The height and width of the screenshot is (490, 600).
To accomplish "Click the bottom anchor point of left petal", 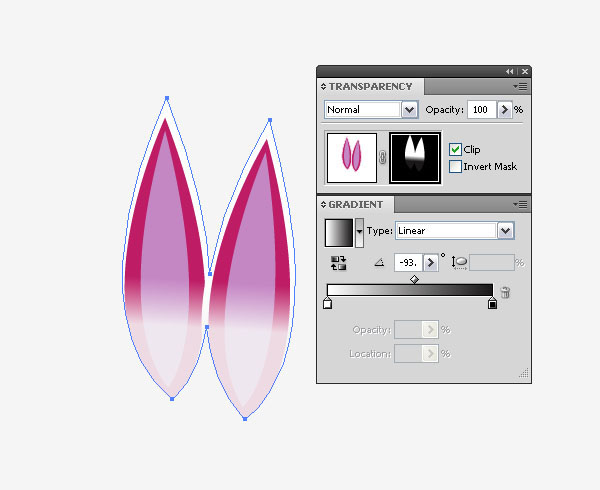I will pos(172,399).
